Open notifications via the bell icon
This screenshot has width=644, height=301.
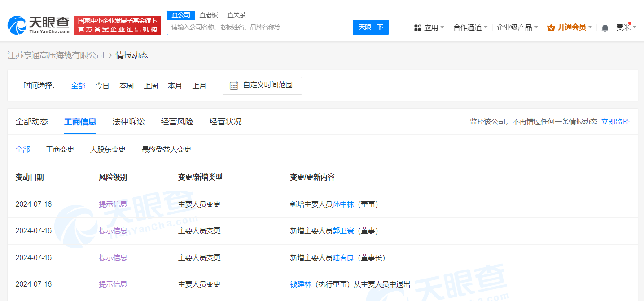point(605,27)
